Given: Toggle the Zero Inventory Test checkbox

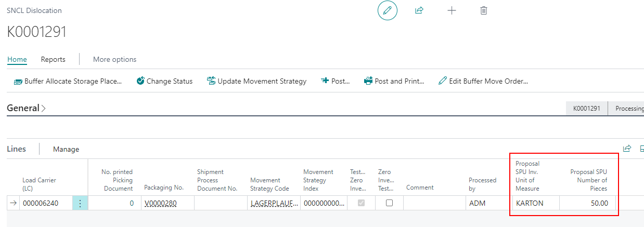Looking at the screenshot, I should coord(389,203).
